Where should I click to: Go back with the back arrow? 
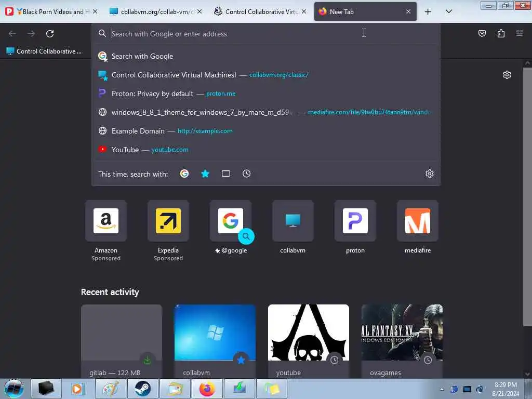[x=12, y=34]
